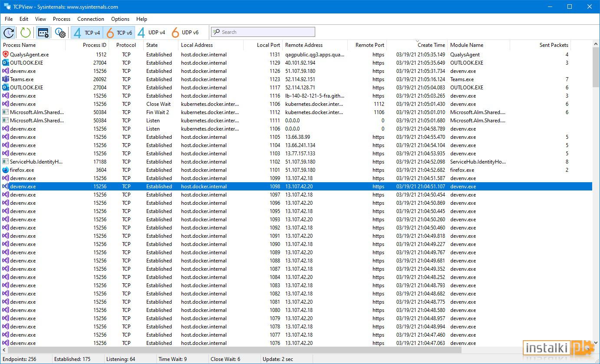Screen dimensions: 600x364
Task: Open the View menu
Action: click(40, 19)
